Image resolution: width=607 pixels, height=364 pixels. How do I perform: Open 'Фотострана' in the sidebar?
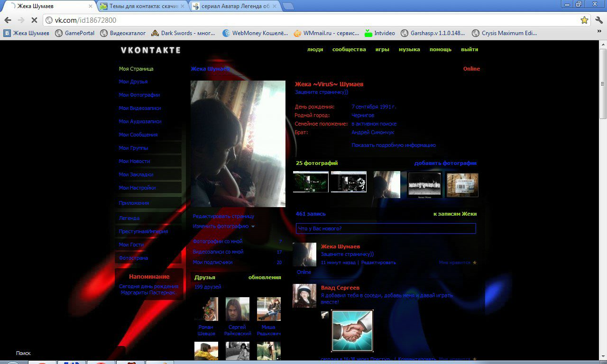(x=134, y=258)
